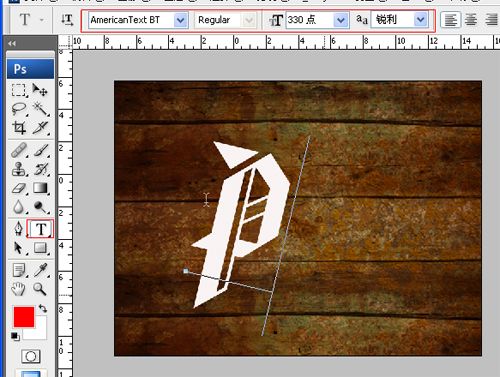Select the Clone Stamp tool
500x377 pixels.
pyautogui.click(x=19, y=169)
